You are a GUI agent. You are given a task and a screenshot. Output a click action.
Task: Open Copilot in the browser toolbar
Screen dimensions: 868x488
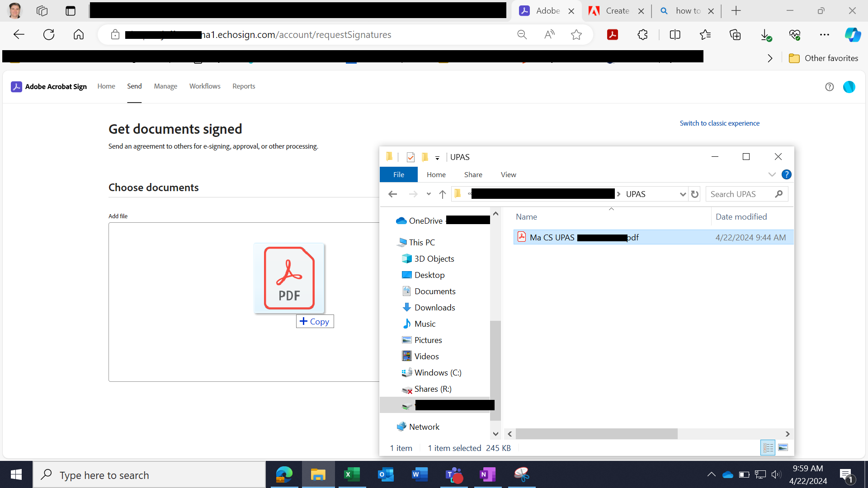coord(854,34)
